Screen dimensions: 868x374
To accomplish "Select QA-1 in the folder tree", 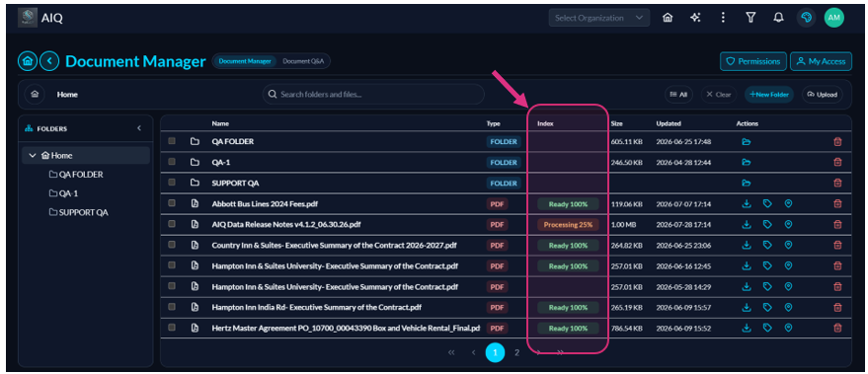I will 62,193.
